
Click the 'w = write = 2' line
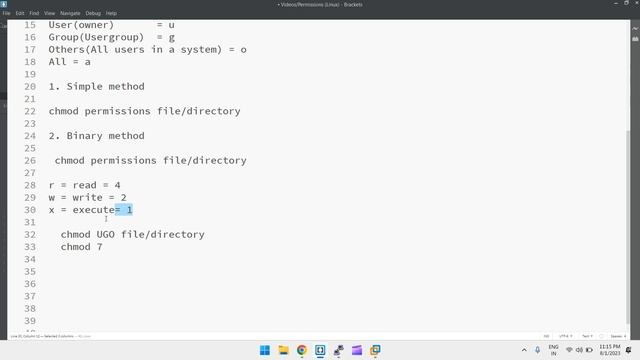click(87, 198)
